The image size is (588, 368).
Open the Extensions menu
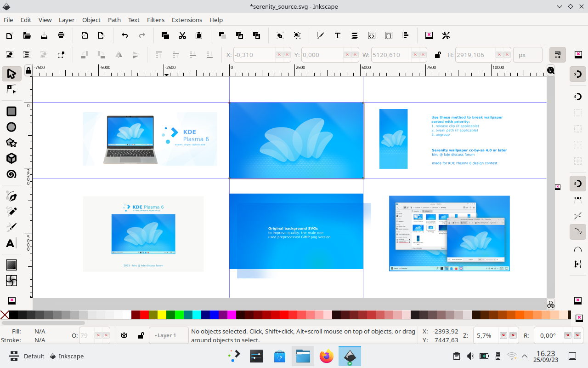click(x=187, y=20)
